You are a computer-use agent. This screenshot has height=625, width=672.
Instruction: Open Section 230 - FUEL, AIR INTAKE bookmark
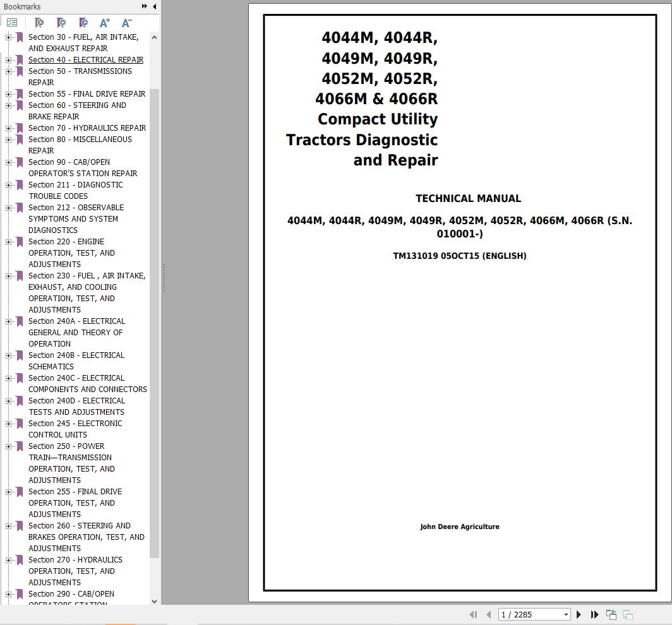coord(87,292)
